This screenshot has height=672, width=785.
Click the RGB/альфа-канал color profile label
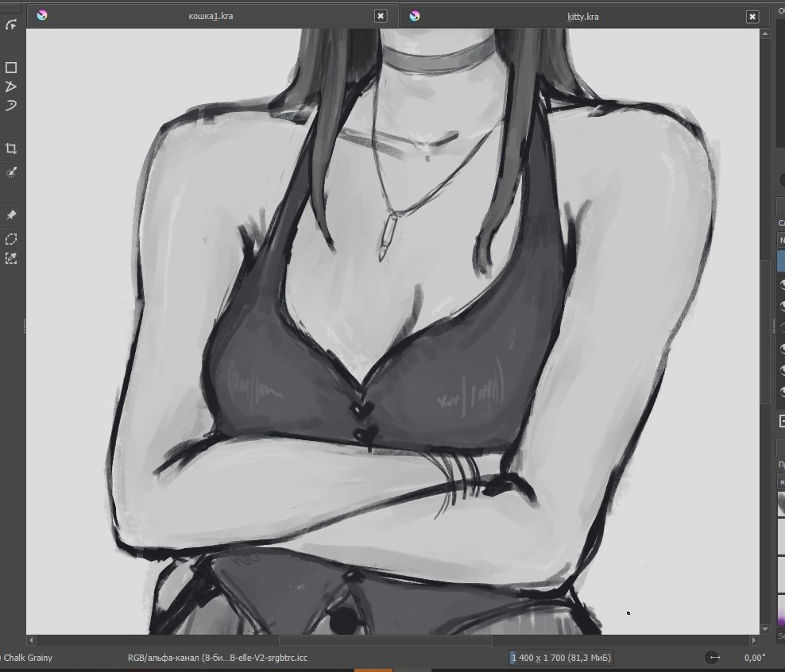[217, 658]
